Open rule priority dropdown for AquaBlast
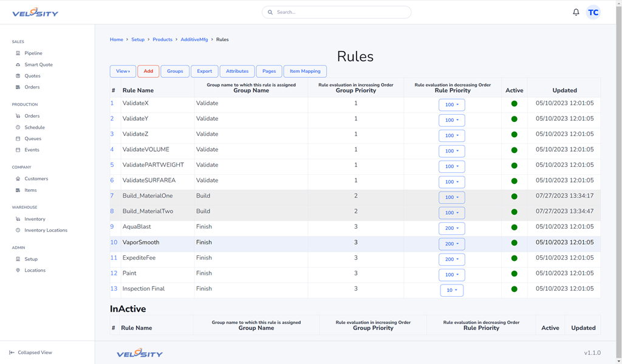622x364 pixels. pos(451,228)
